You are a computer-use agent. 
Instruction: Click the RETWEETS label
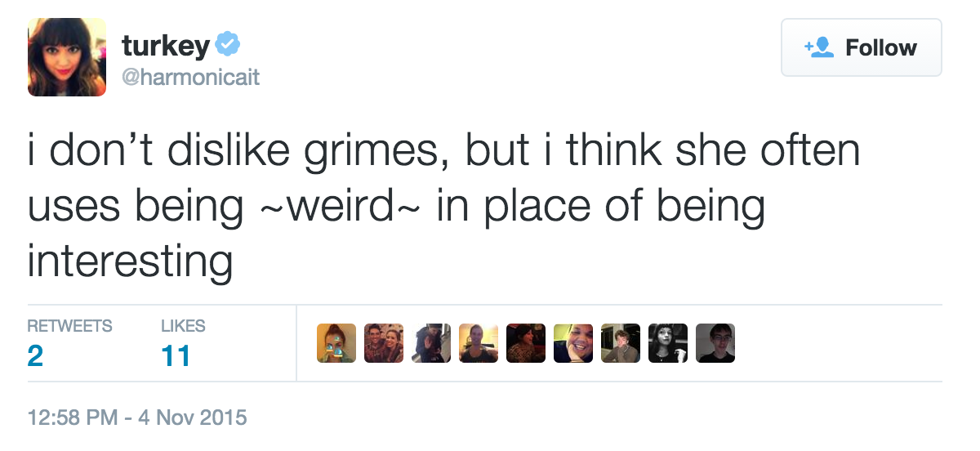[69, 326]
